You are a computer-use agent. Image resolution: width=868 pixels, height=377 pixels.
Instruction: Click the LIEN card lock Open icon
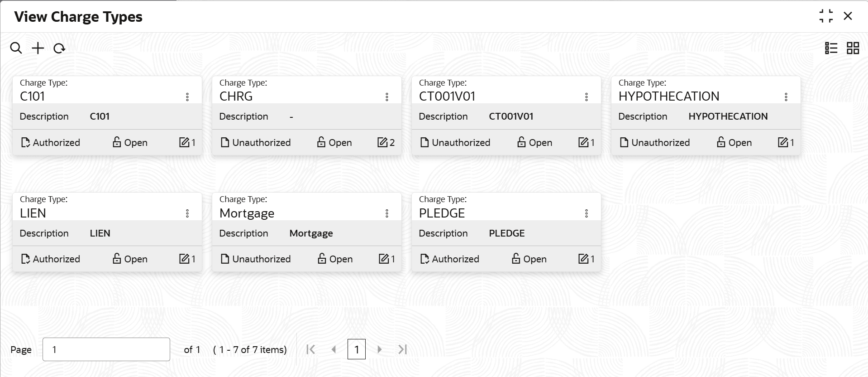117,259
